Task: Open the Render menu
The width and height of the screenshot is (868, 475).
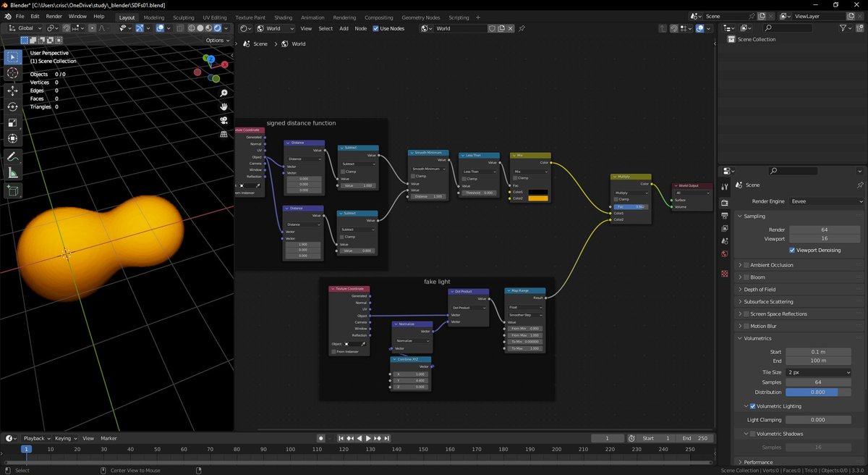Action: 54,16
